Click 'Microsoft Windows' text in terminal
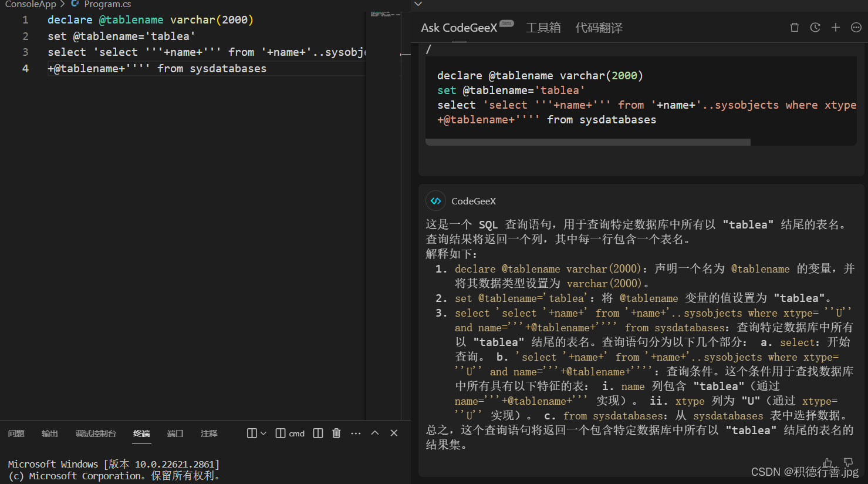Image resolution: width=868 pixels, height=484 pixels. [53, 464]
